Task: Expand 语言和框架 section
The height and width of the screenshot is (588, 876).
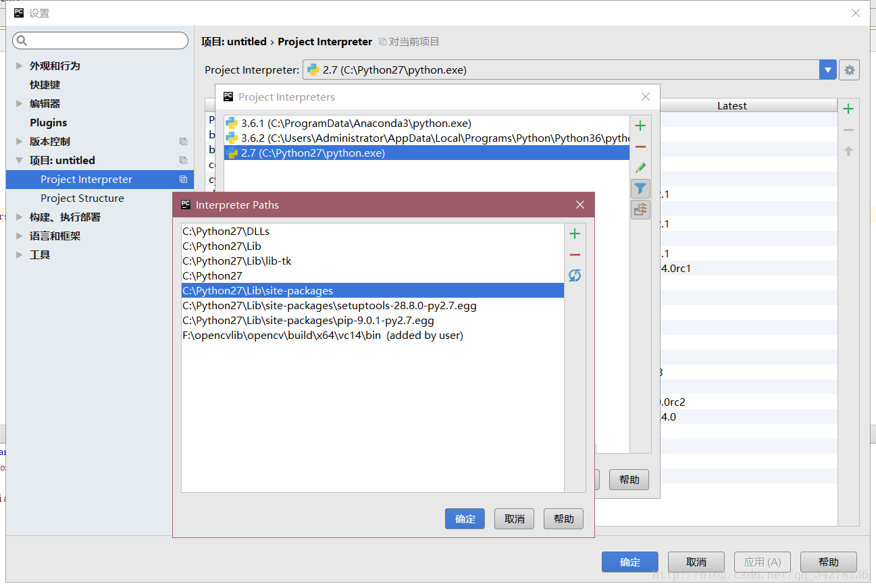Action: pos(19,236)
